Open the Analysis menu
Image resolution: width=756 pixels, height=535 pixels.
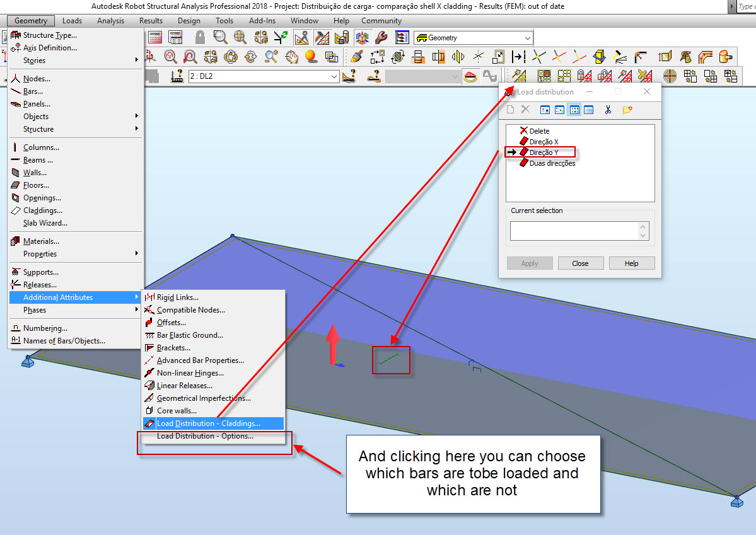pyautogui.click(x=110, y=21)
